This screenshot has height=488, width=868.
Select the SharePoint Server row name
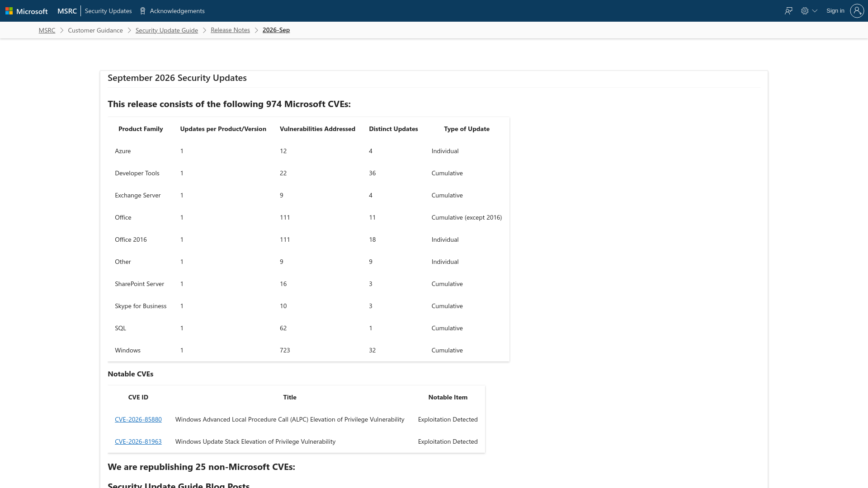pyautogui.click(x=139, y=284)
